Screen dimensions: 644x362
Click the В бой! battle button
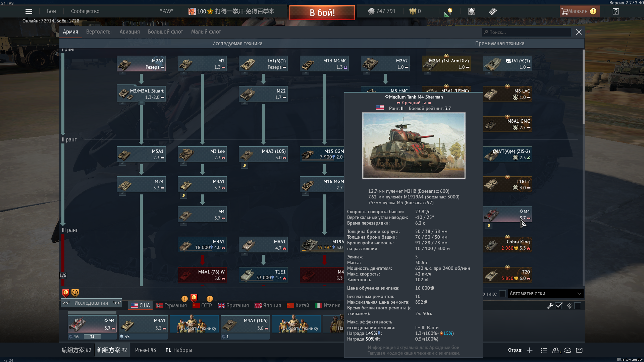coord(322,13)
